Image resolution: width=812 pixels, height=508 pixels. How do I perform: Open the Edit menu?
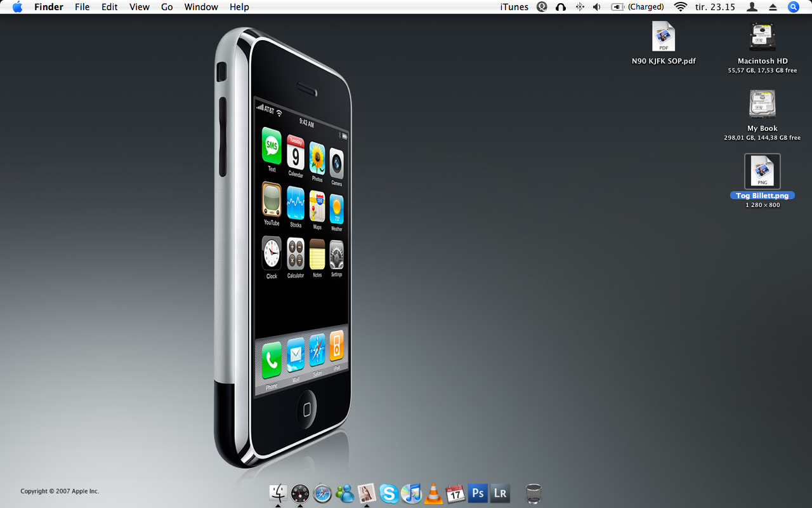pyautogui.click(x=110, y=7)
